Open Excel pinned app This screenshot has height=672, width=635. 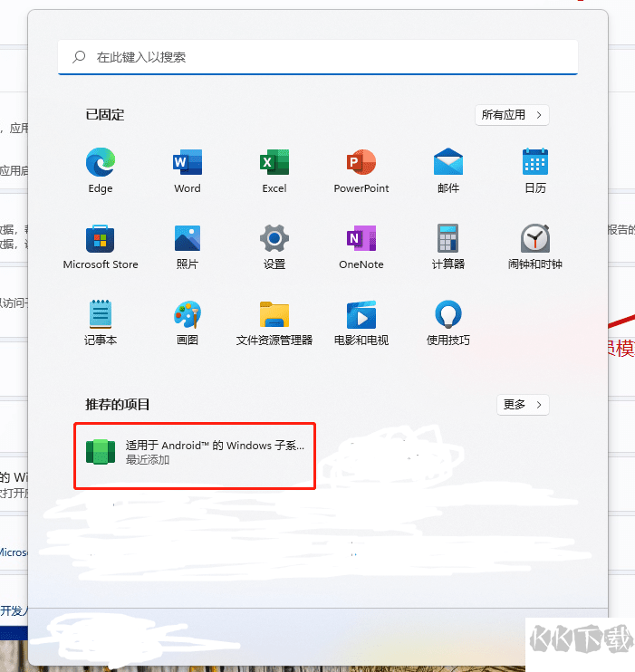[274, 162]
